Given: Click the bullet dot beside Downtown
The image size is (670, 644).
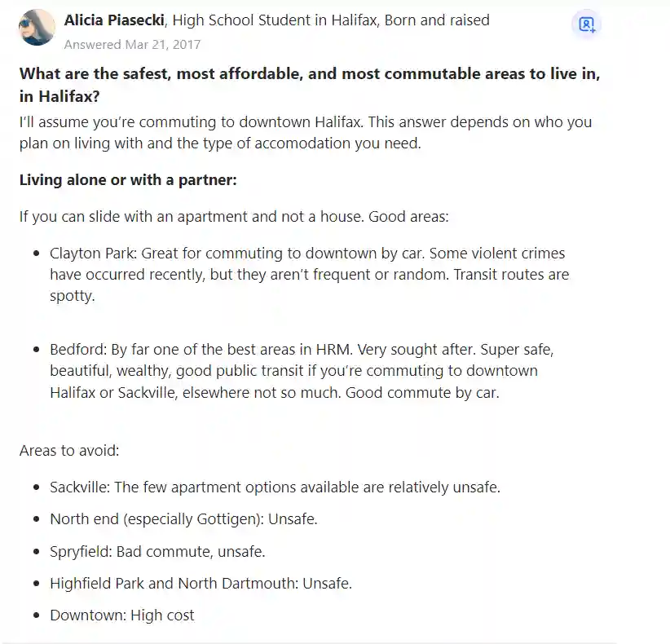Looking at the screenshot, I should [x=37, y=615].
